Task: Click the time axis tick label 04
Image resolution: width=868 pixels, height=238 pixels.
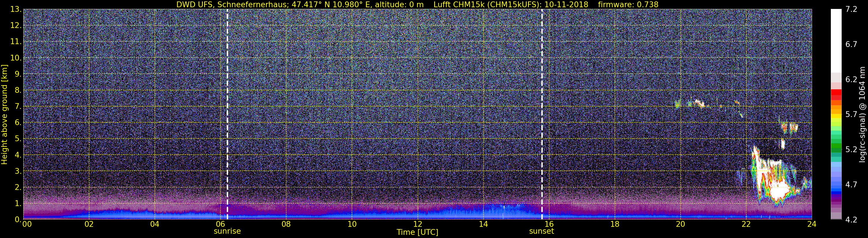Action: click(155, 224)
